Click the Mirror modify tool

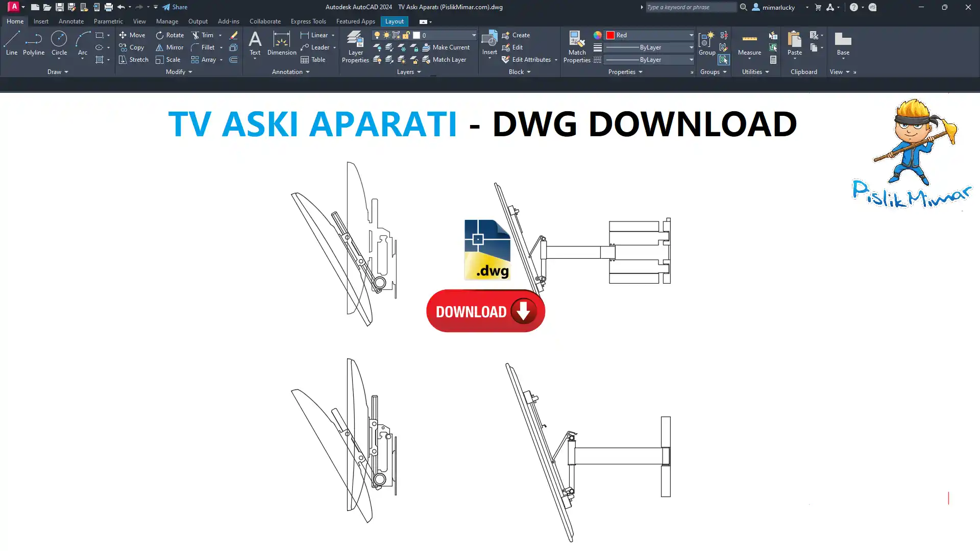point(169,47)
